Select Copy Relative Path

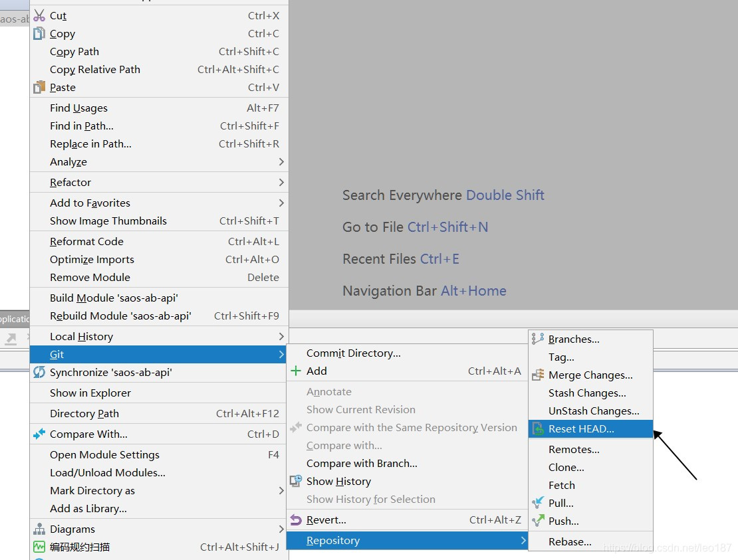(x=159, y=69)
